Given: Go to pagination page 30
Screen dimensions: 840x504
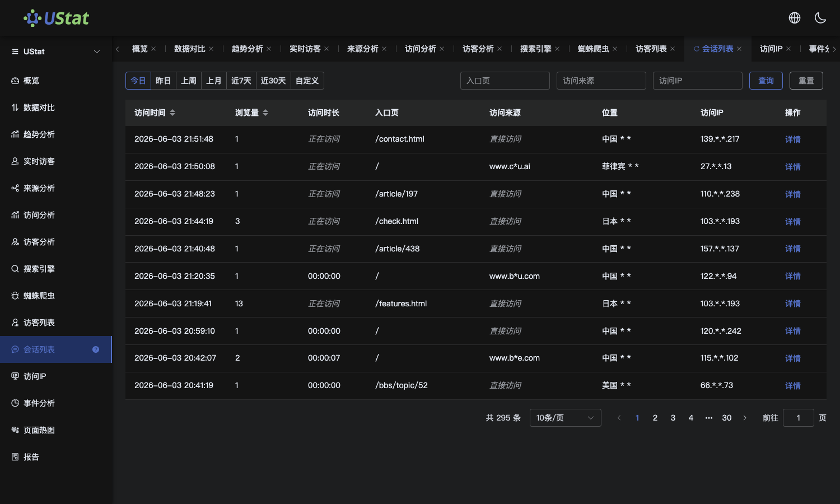Looking at the screenshot, I should (727, 418).
